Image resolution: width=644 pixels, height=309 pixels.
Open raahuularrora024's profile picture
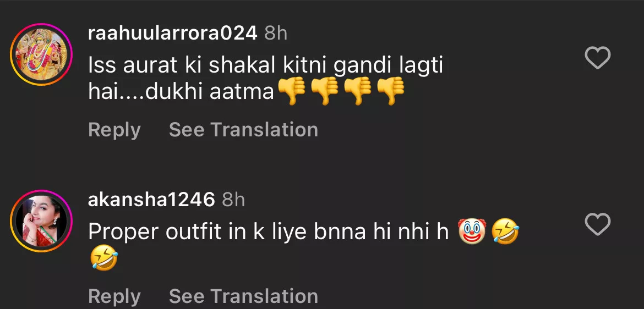pyautogui.click(x=41, y=54)
